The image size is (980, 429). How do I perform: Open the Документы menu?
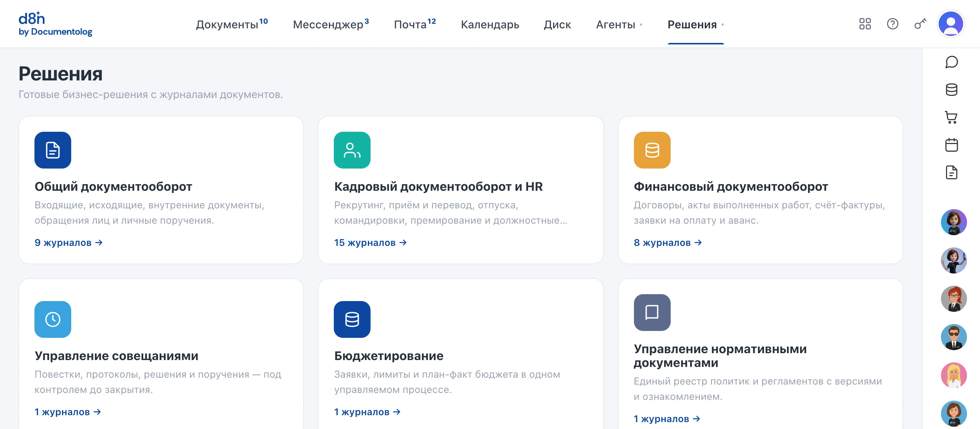coord(232,24)
